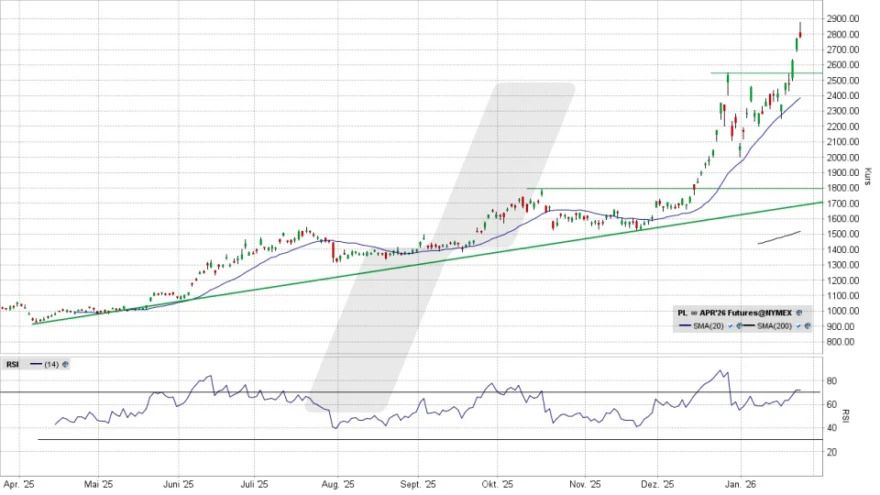The width and height of the screenshot is (880, 495).
Task: Click the blue SMA(20) line sample in legend
Action: tap(686, 327)
